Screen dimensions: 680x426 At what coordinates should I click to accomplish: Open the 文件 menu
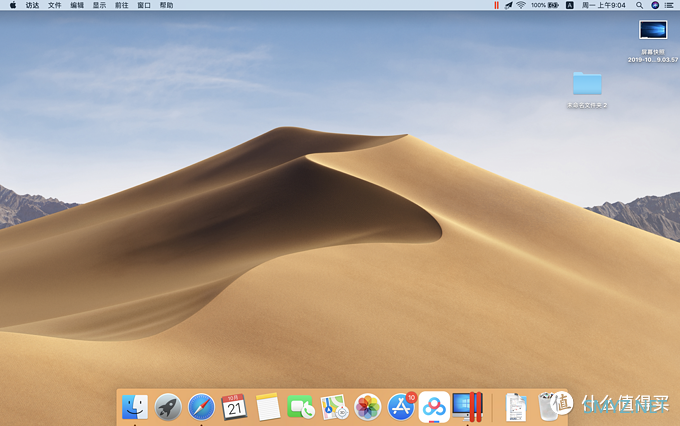coord(55,5)
